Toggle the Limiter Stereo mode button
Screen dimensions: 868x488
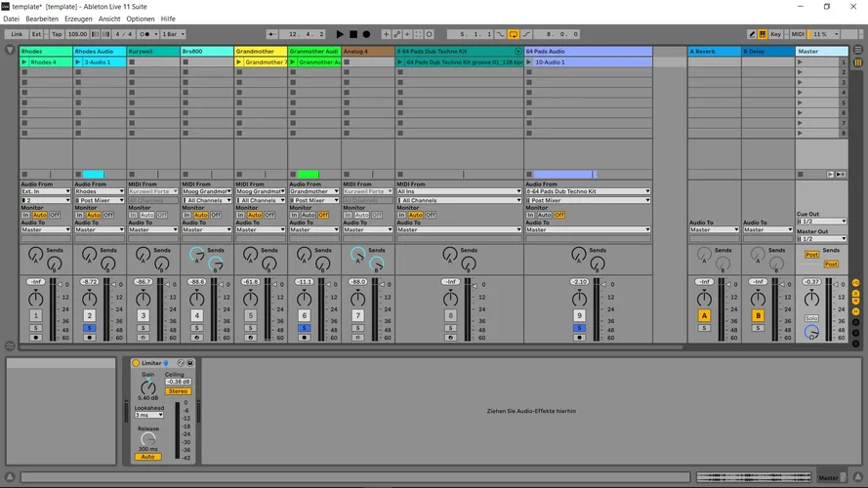[x=178, y=390]
